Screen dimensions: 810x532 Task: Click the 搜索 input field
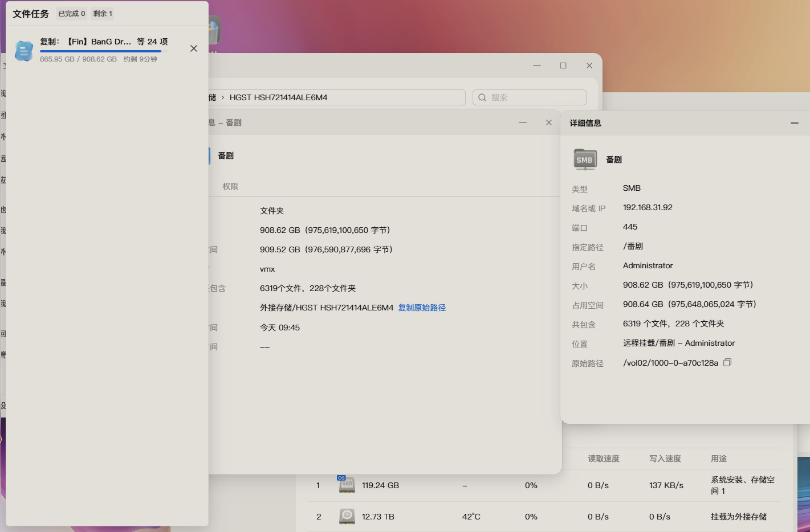coord(530,97)
